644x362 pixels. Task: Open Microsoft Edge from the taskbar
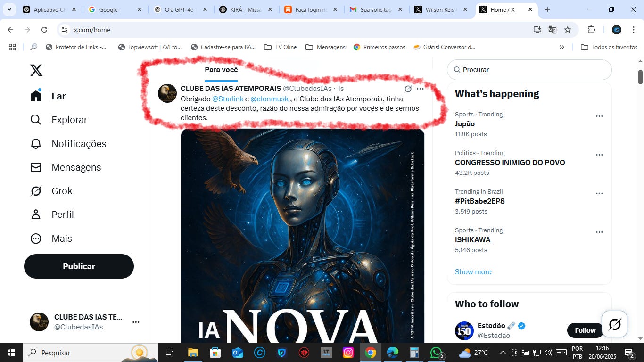tap(392, 353)
